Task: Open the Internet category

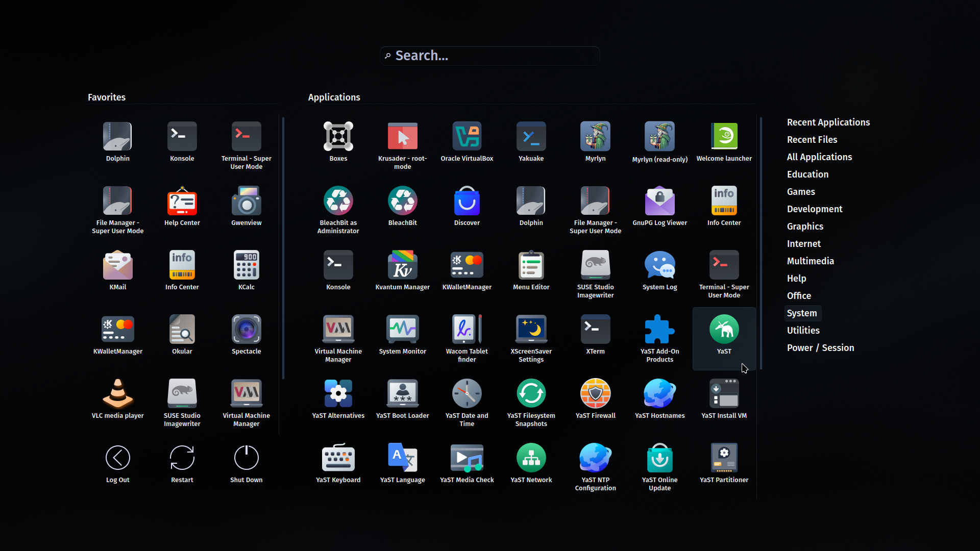Action: coord(803,244)
